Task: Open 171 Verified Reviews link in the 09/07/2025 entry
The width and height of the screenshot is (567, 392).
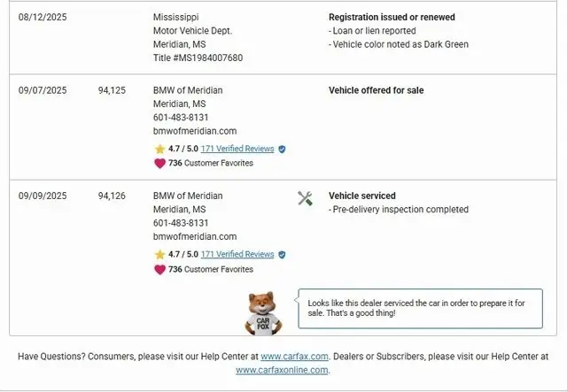Action: [237, 150]
